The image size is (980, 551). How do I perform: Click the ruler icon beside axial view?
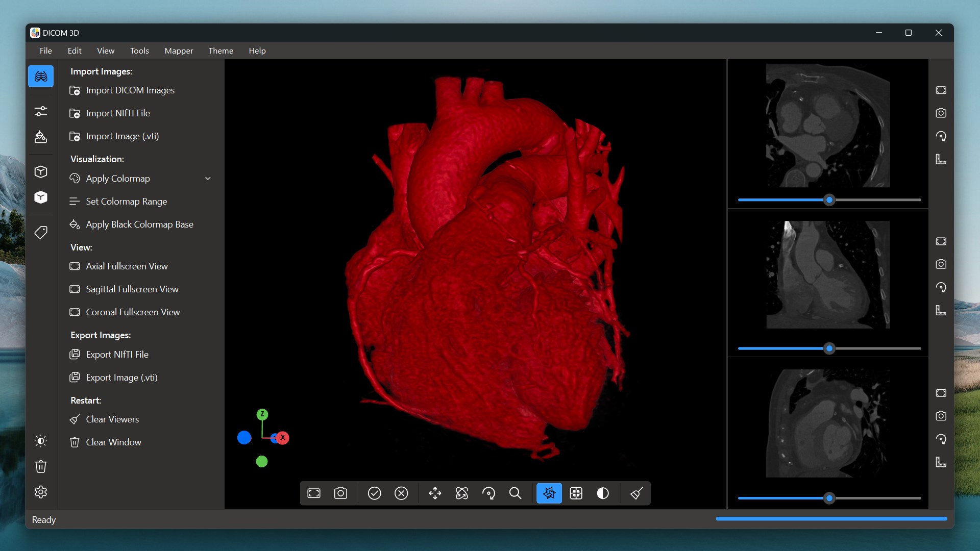tap(941, 159)
